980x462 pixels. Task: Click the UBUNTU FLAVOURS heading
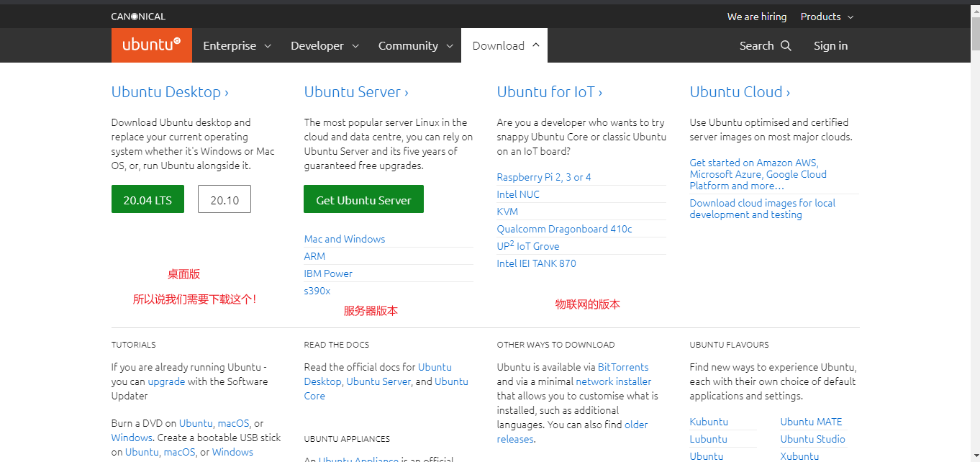point(729,345)
